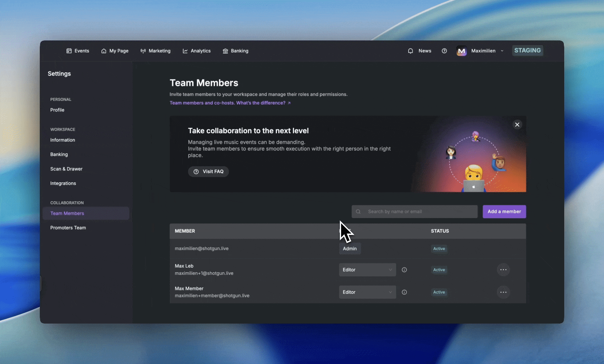
Task: Open role dropdown for Max Member
Action: [367, 292]
